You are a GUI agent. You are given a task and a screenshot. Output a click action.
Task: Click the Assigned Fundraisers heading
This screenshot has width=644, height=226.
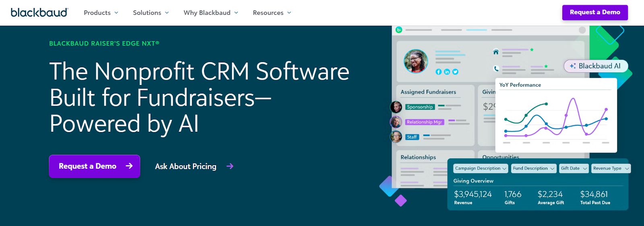click(428, 92)
